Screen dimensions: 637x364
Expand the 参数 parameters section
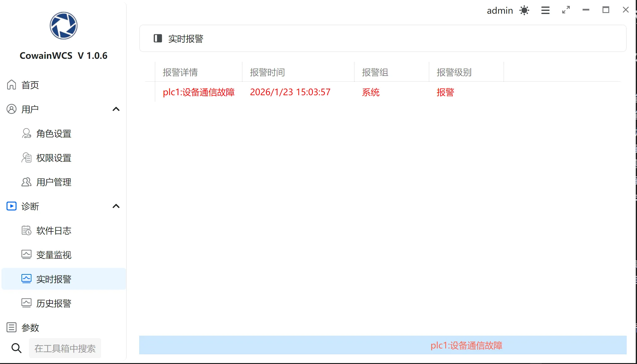pyautogui.click(x=30, y=328)
